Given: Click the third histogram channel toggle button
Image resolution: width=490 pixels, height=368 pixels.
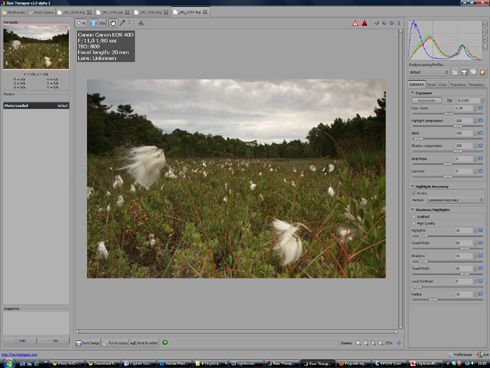Looking at the screenshot, I should click(485, 39).
